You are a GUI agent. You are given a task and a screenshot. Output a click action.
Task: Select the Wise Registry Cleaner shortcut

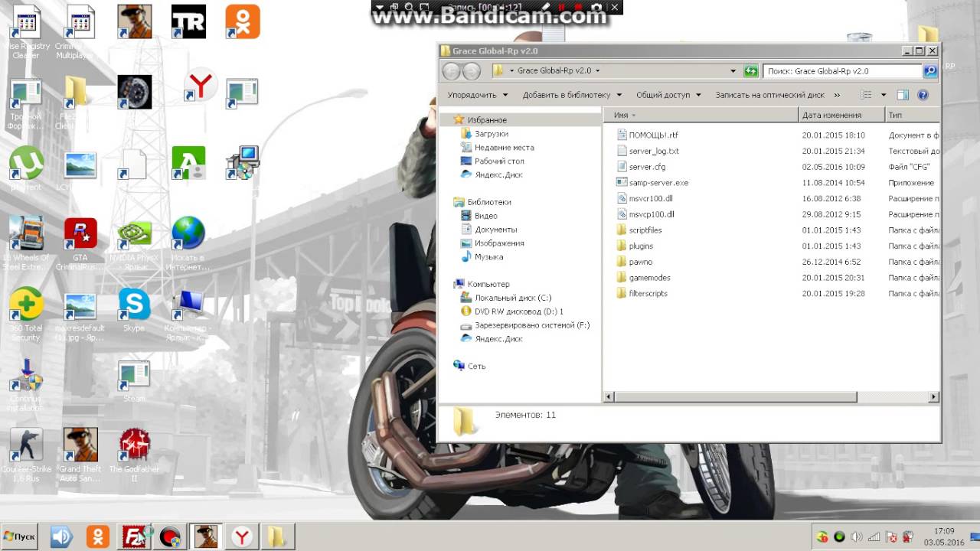[26, 32]
